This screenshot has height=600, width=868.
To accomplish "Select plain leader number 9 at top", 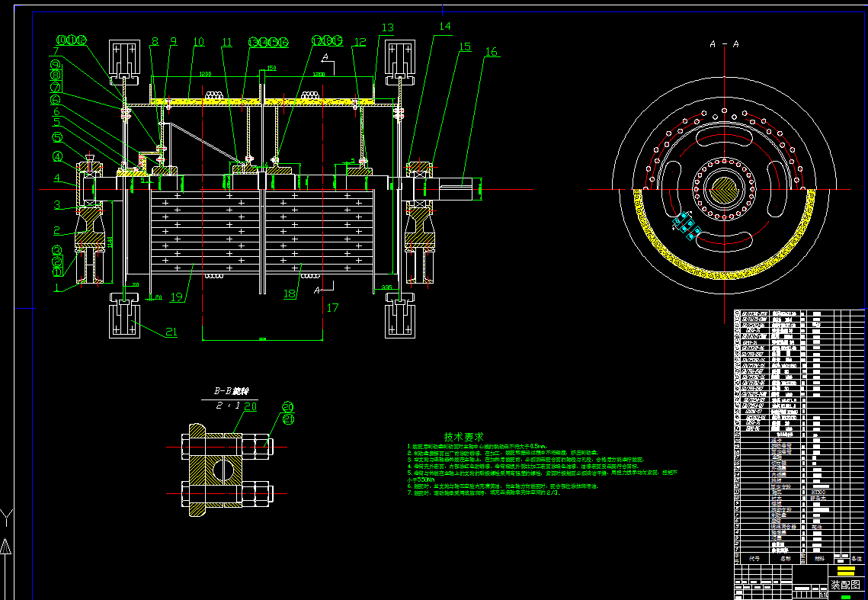I will pos(173,41).
